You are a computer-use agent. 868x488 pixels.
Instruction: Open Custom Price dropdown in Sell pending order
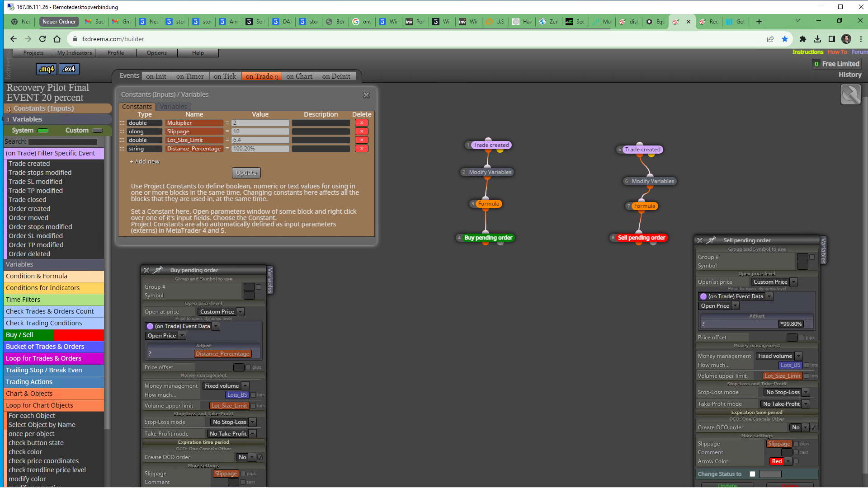(x=774, y=282)
